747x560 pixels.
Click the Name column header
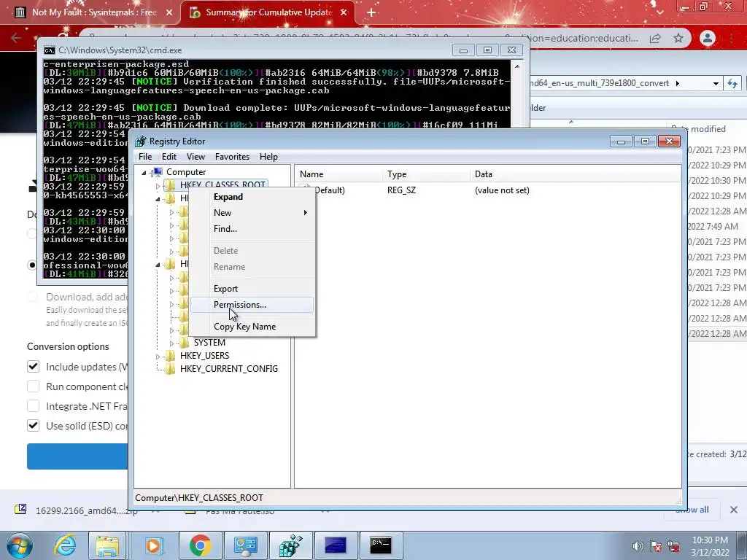[x=338, y=174]
